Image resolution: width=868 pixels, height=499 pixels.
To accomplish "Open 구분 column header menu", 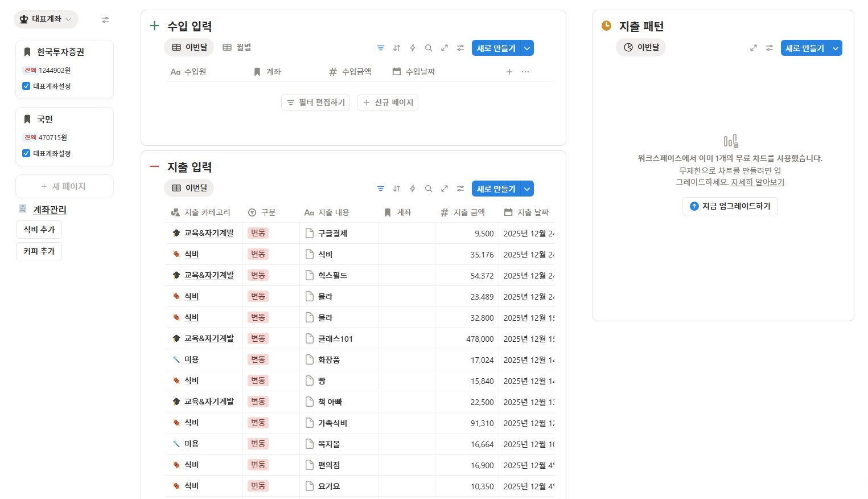I will [262, 212].
